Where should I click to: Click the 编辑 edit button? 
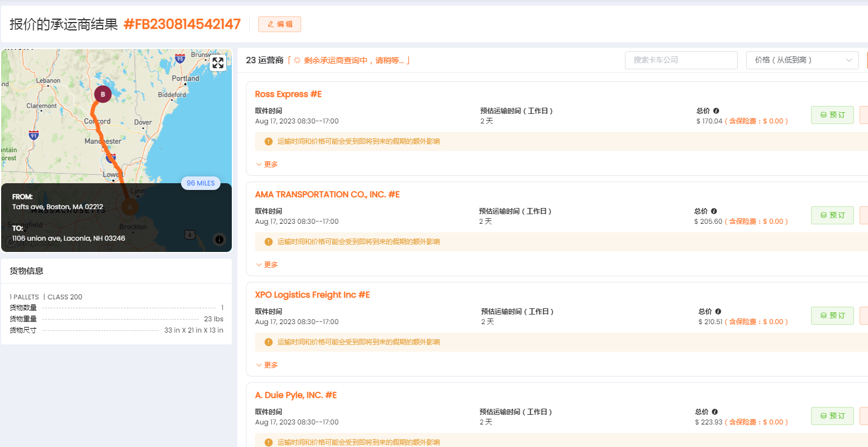pos(280,24)
